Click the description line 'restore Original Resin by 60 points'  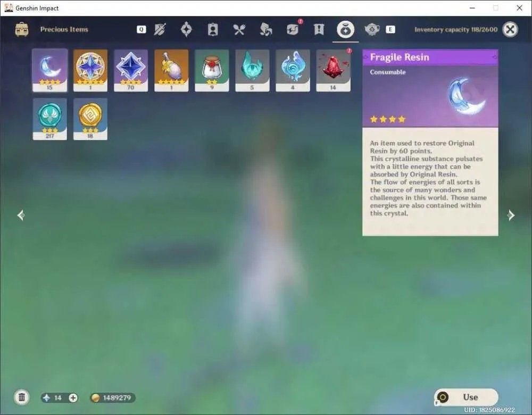tap(422, 147)
